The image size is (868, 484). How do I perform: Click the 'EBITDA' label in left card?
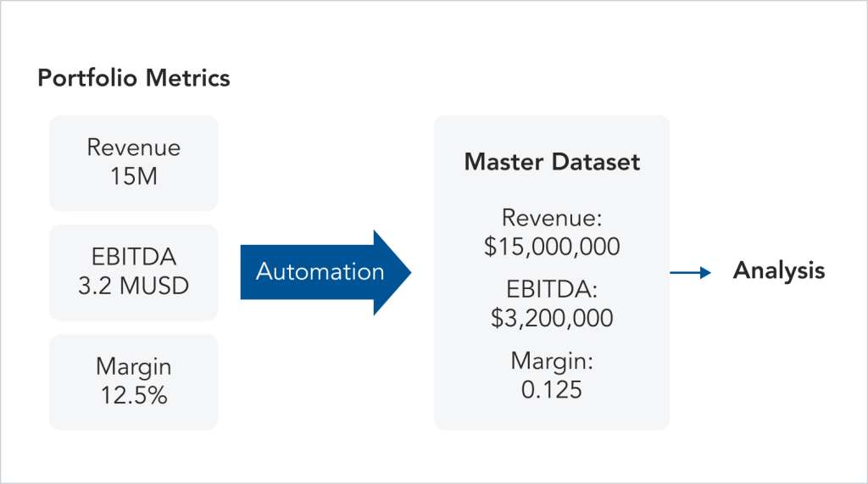134,257
